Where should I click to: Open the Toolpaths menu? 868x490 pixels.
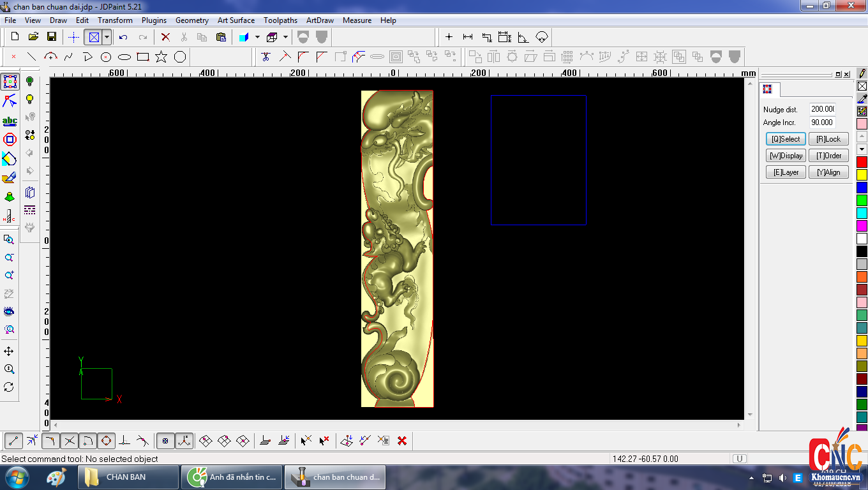[x=280, y=20]
